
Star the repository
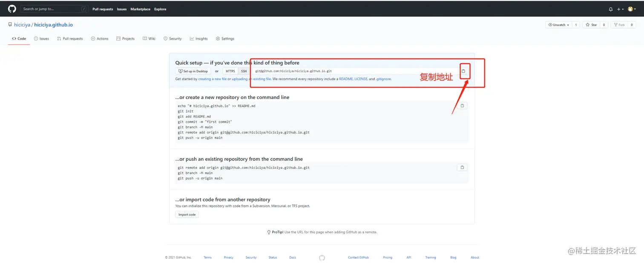(591, 25)
